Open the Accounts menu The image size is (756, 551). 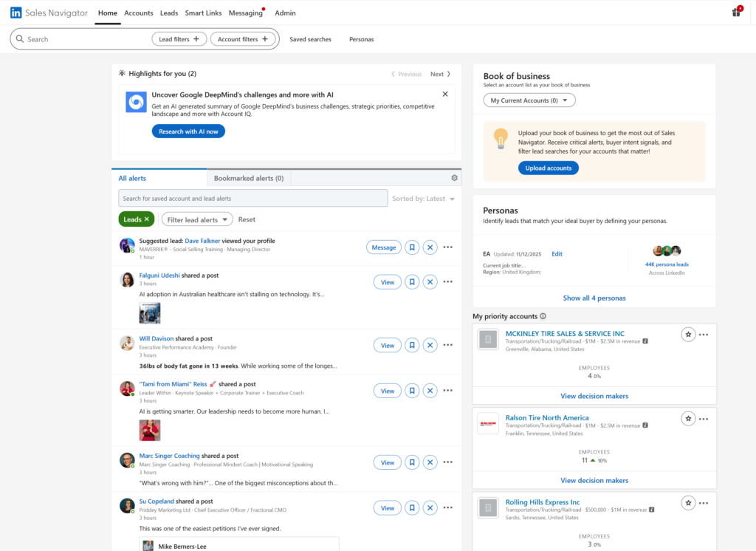point(138,13)
